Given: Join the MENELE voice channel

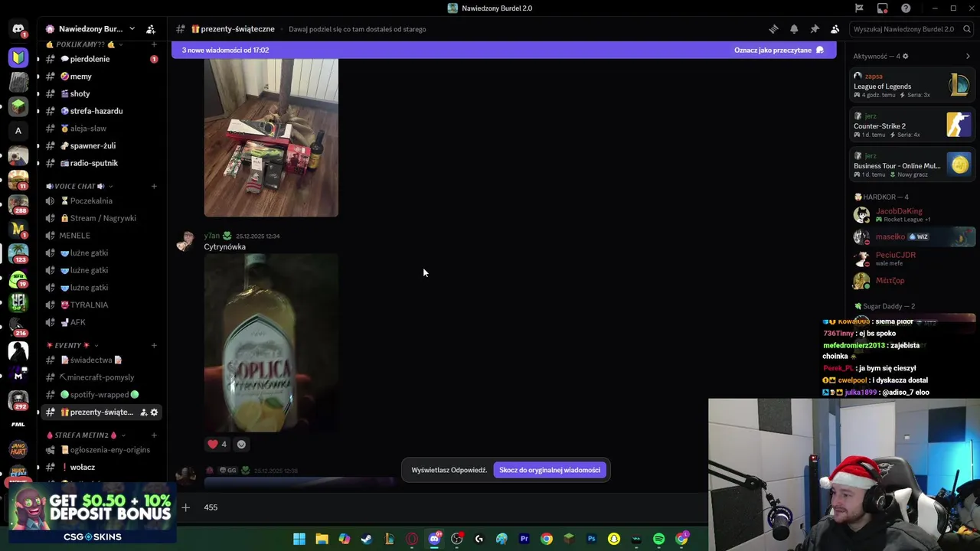Looking at the screenshot, I should [x=101, y=236].
